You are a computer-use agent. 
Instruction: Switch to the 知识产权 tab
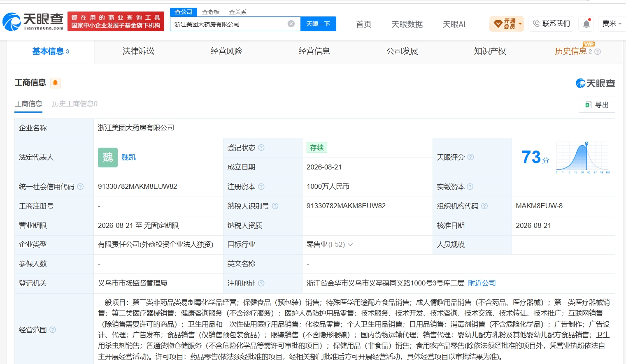490,51
